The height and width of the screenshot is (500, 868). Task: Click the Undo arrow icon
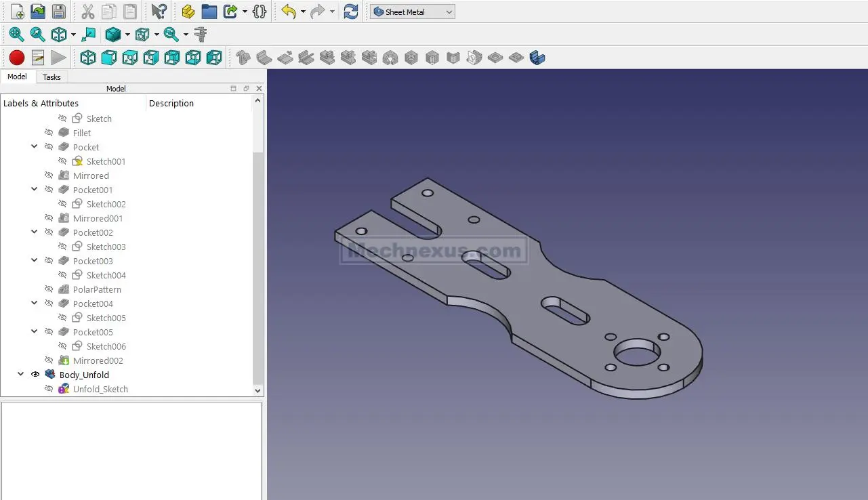[289, 12]
